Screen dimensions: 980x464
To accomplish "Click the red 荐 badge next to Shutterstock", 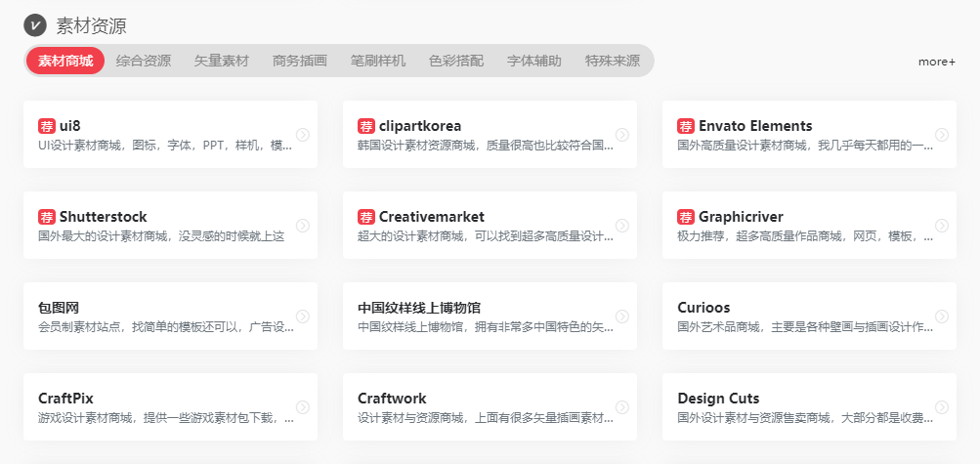I will 47,217.
